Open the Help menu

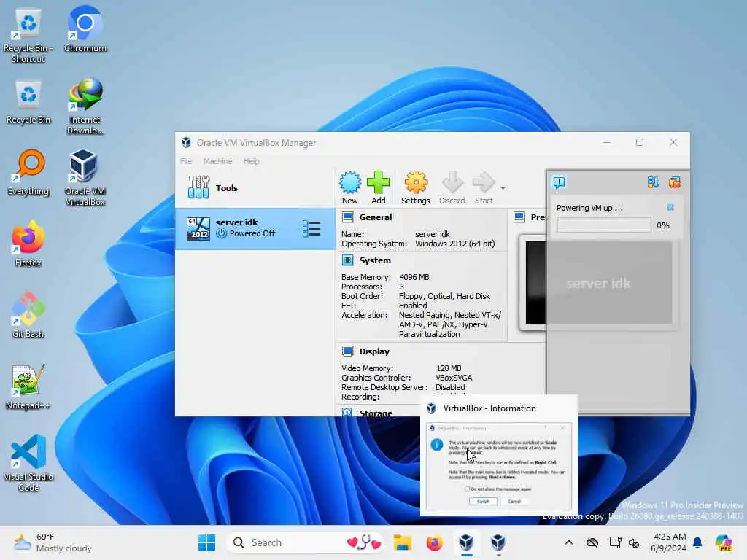[x=252, y=161]
